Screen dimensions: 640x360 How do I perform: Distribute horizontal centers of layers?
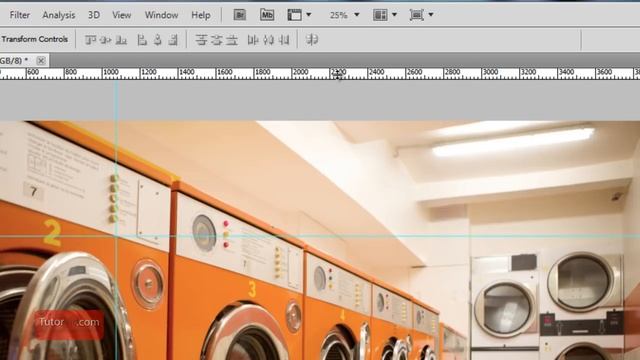(x=268, y=40)
